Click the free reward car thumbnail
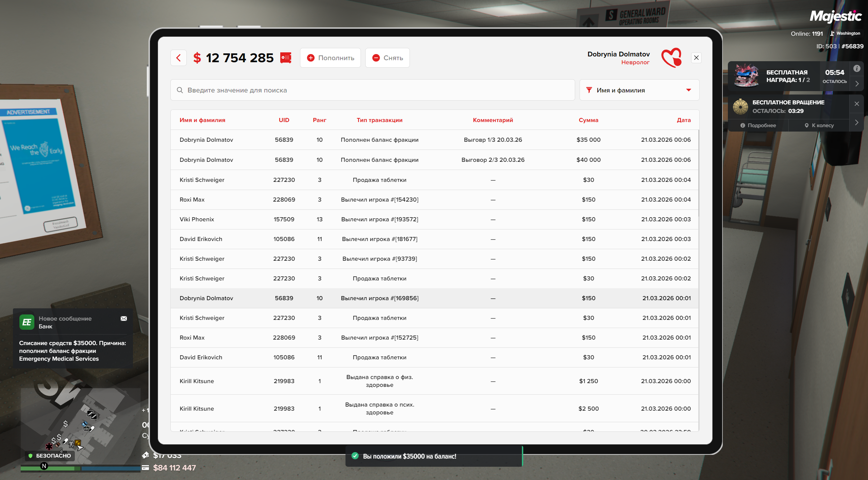 coord(746,76)
